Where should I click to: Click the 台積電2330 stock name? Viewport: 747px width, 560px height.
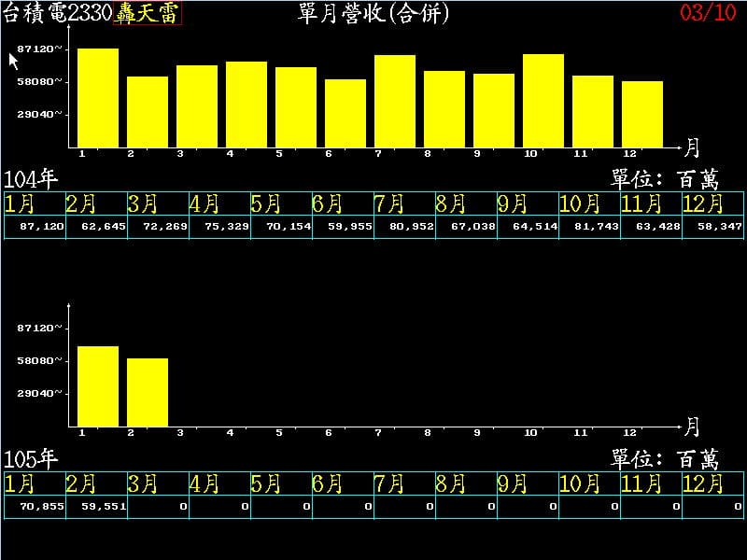[58, 13]
